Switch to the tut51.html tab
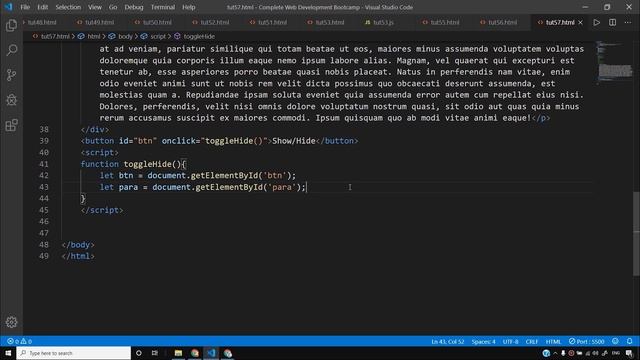Viewport: 640px width, 360px height. tap(272, 22)
